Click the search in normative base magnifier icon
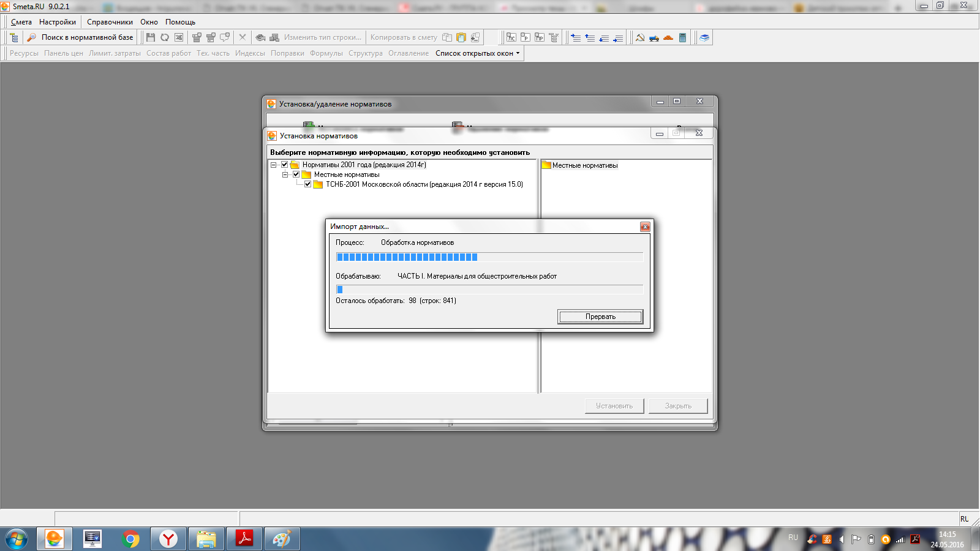The image size is (980, 551). [31, 37]
